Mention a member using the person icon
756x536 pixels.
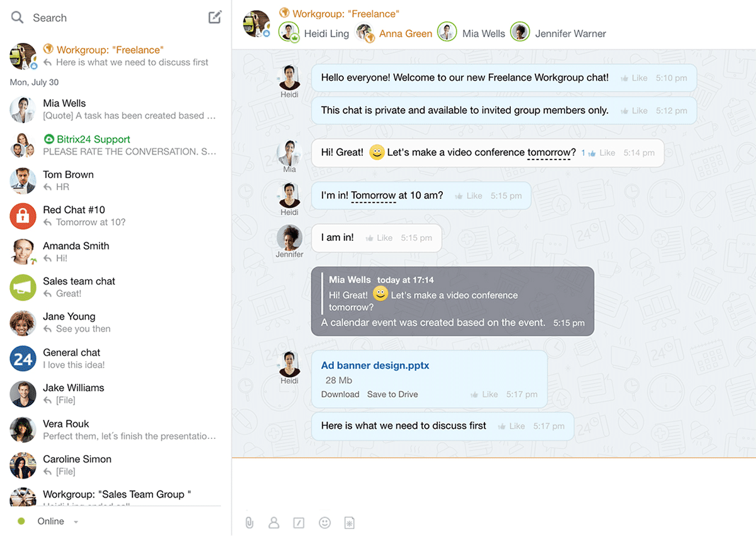click(x=274, y=522)
